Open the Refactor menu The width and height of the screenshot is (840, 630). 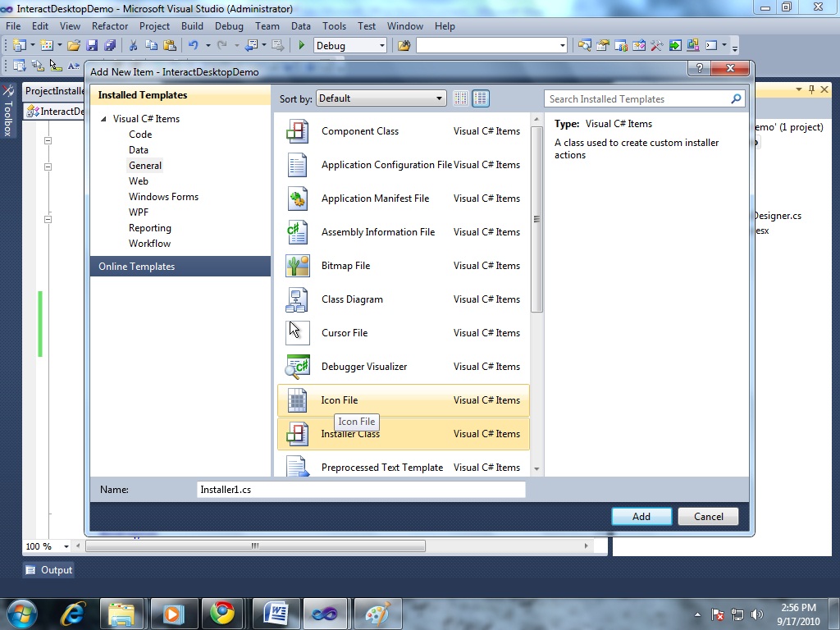pyautogui.click(x=110, y=26)
